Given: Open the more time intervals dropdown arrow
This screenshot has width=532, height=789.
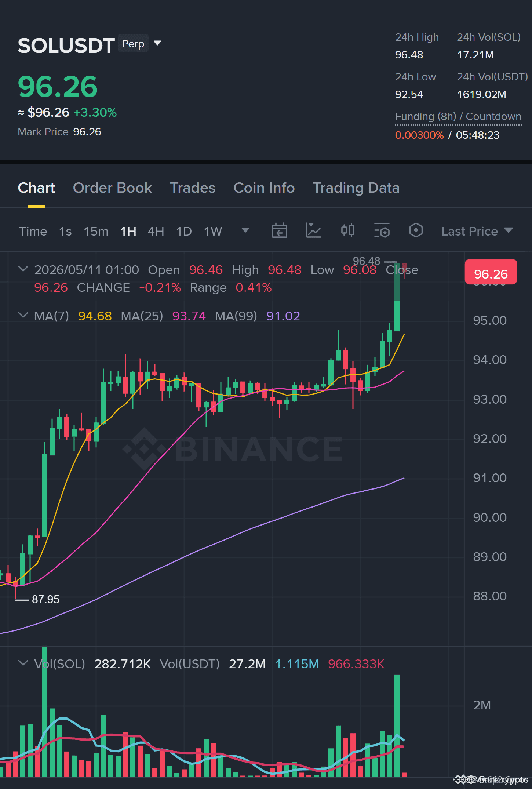Looking at the screenshot, I should [245, 230].
